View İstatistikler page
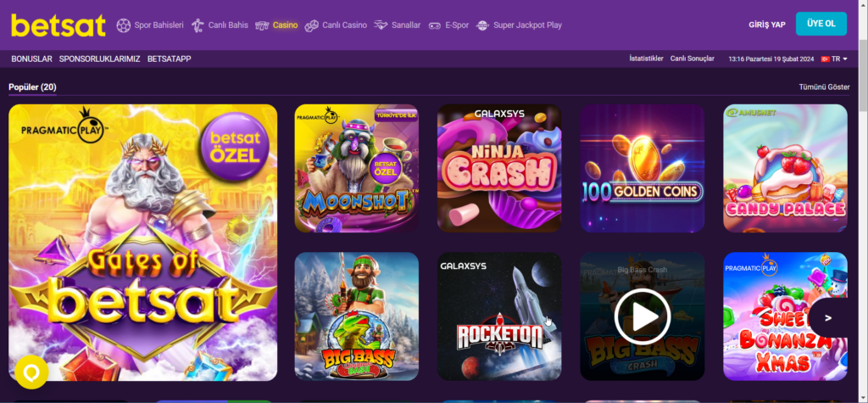868x403 pixels. [646, 59]
